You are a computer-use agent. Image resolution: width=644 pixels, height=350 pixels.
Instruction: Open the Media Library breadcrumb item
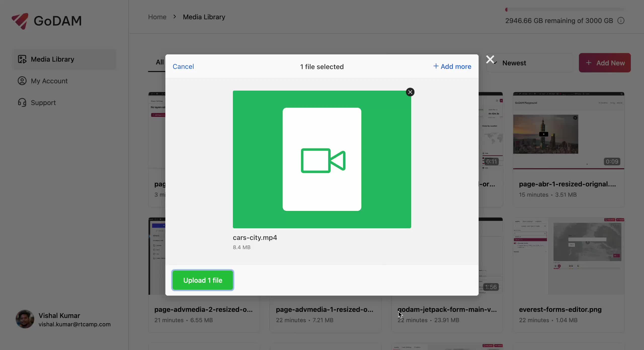tap(204, 17)
